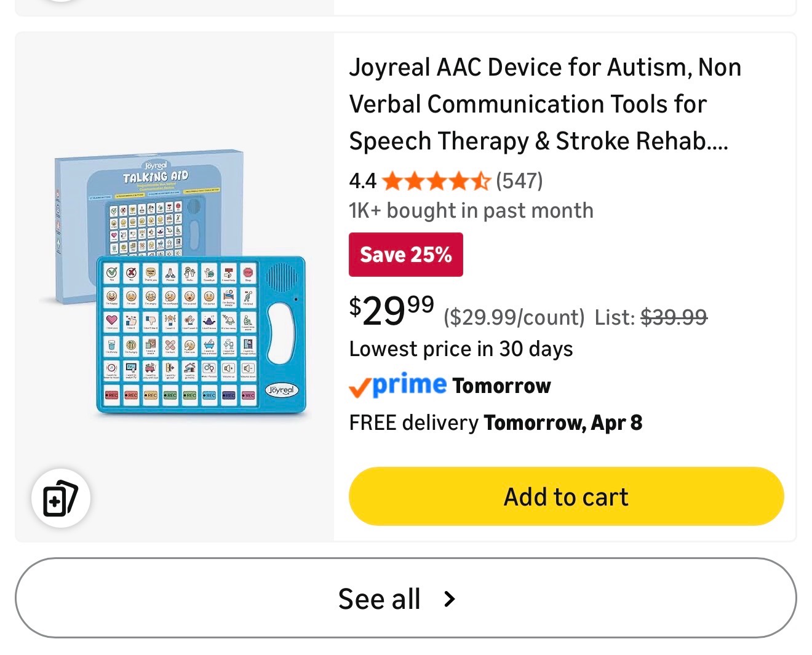
Task: Click the orange star rating icons
Action: point(436,181)
